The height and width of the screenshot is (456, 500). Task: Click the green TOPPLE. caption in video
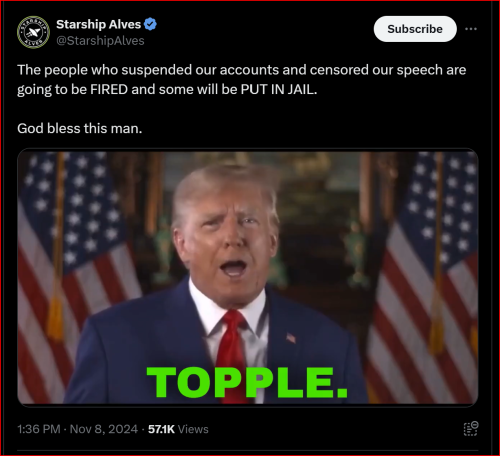click(x=247, y=382)
